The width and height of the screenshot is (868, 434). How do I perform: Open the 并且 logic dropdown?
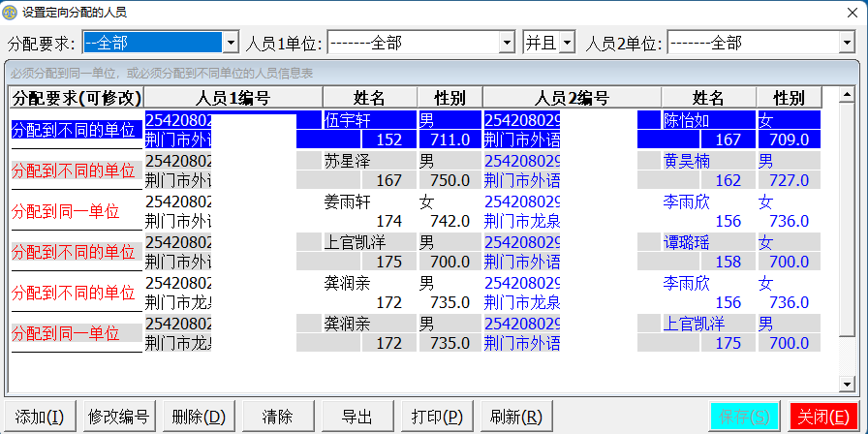point(568,43)
